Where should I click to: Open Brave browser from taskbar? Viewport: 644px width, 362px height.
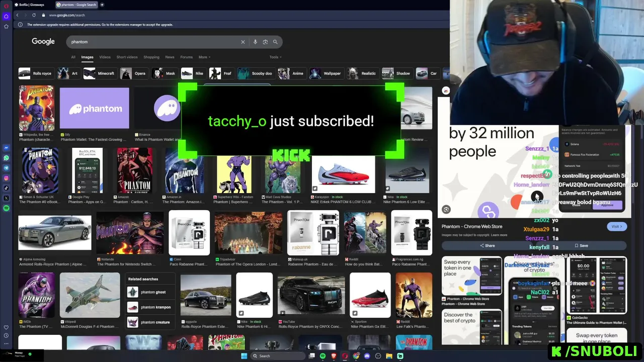334,356
